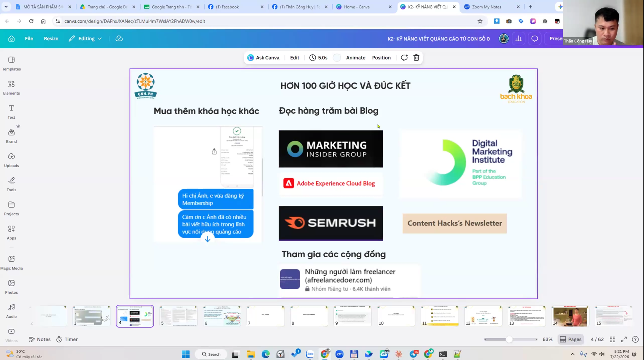Click the Animate button

tap(356, 58)
